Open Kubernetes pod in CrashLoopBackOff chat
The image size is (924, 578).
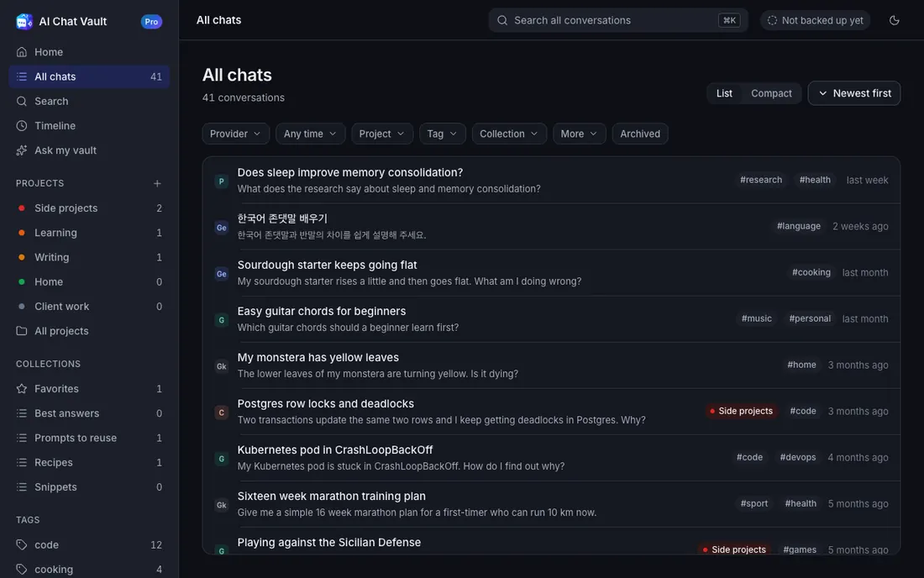551,458
